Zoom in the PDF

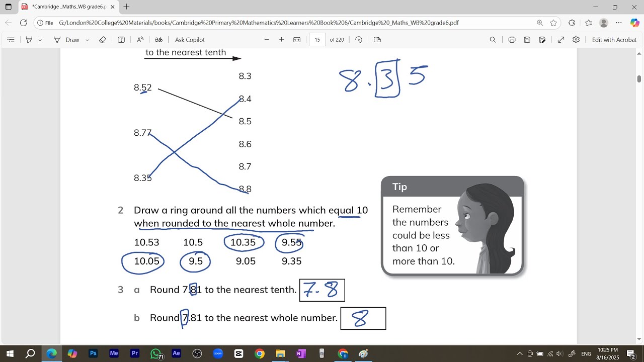click(x=282, y=40)
